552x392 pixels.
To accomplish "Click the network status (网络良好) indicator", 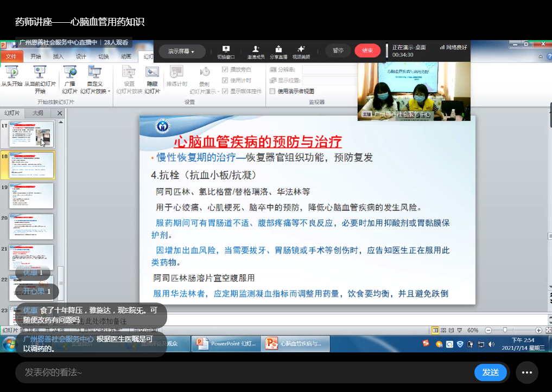I will click(x=453, y=48).
